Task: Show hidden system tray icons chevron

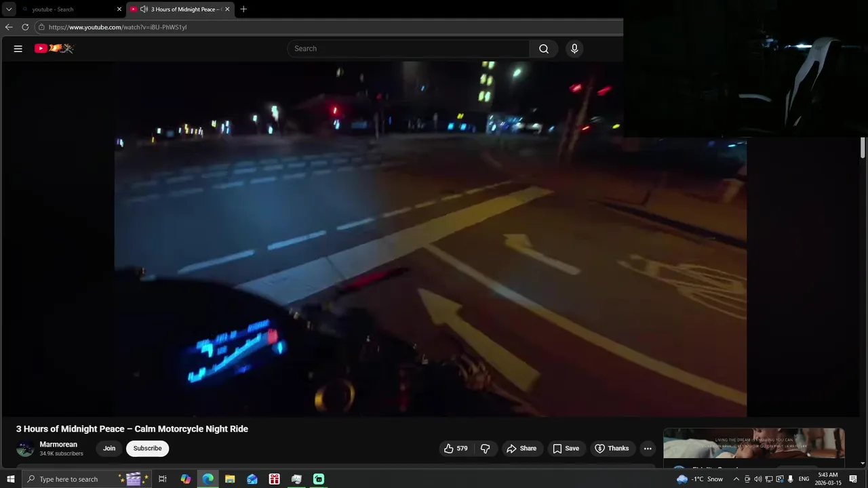Action: click(736, 479)
